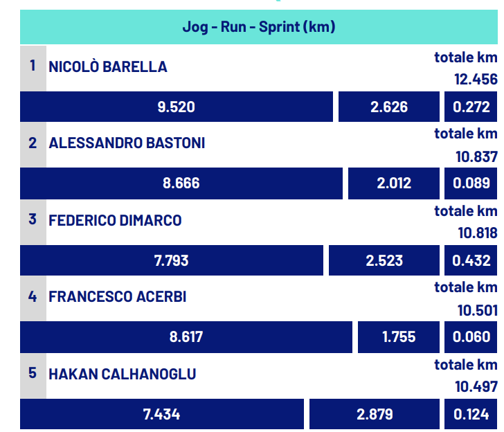The image size is (504, 432).
Task: Click Dimarco's run bar showing 2.523
Action: (x=384, y=260)
